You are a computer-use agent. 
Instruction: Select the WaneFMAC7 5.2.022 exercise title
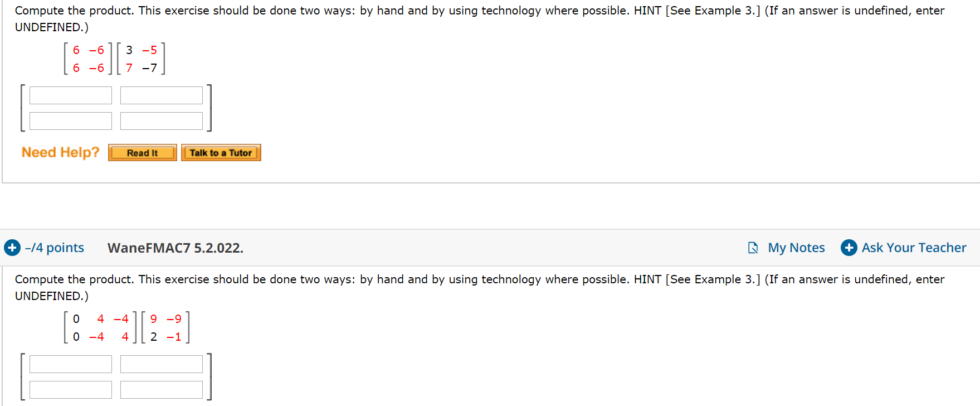tap(175, 248)
